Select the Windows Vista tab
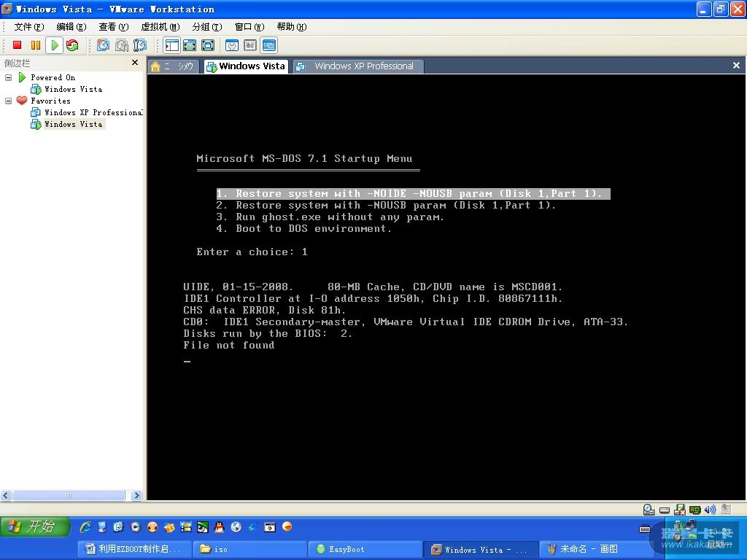 247,66
